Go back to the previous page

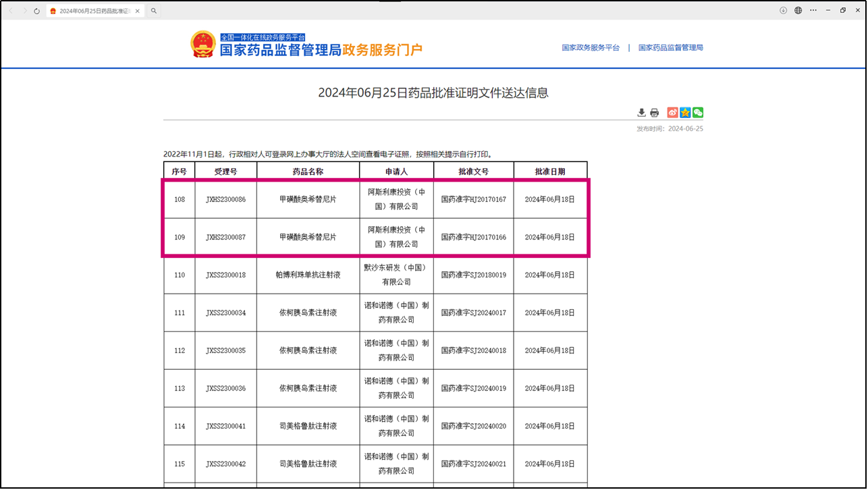pyautogui.click(x=11, y=11)
